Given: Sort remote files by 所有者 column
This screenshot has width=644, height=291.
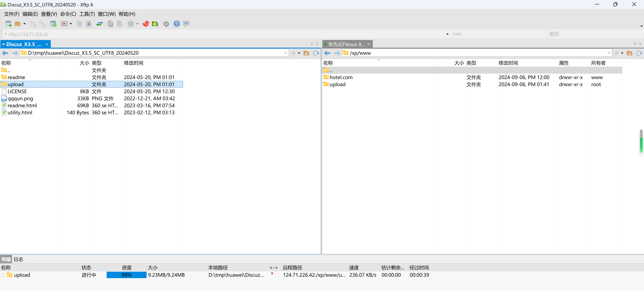Looking at the screenshot, I should tap(606, 63).
